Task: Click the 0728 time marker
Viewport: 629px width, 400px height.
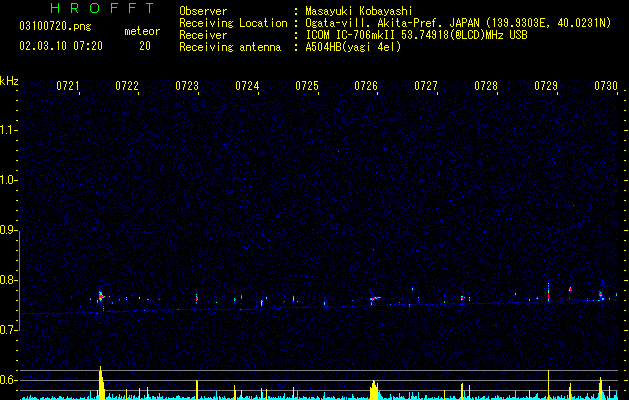Action: click(x=486, y=86)
